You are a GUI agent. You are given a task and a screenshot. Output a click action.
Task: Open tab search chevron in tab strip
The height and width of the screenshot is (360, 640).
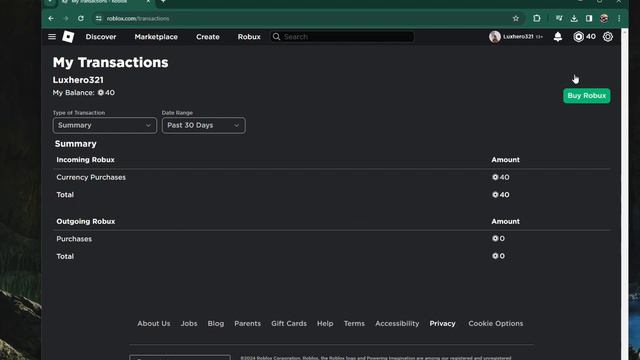pyautogui.click(x=50, y=2)
